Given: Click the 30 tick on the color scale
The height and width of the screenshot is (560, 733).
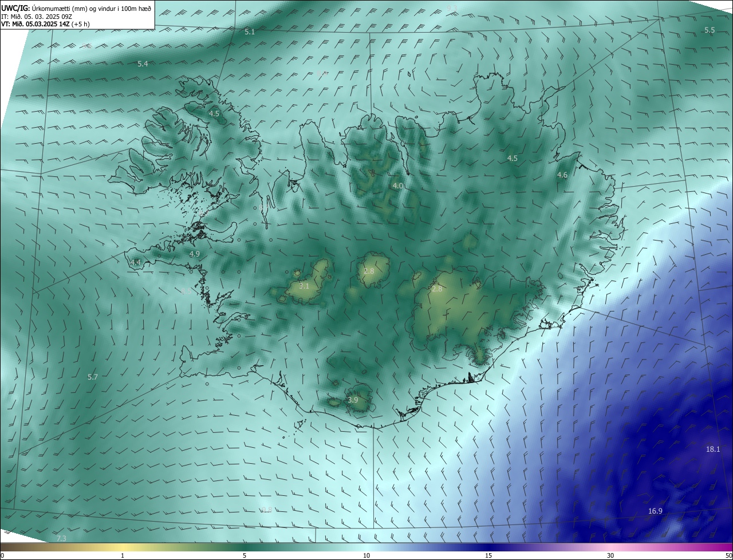Looking at the screenshot, I should point(610,555).
